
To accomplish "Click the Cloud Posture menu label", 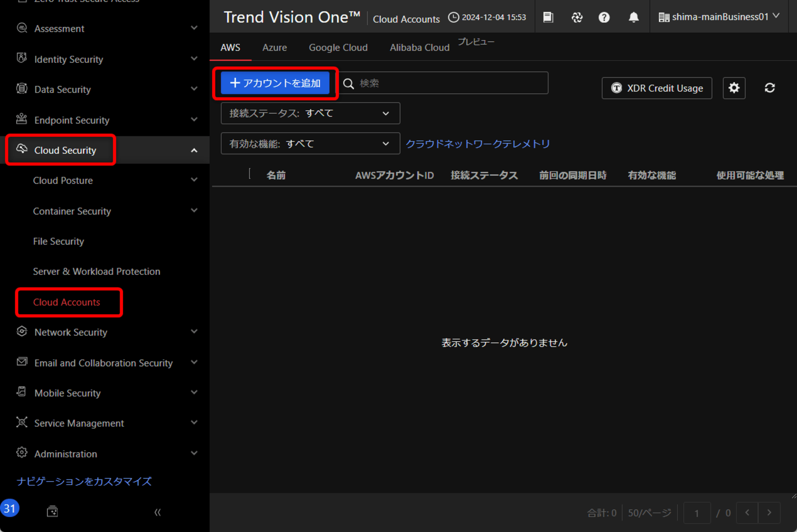I will [63, 181].
